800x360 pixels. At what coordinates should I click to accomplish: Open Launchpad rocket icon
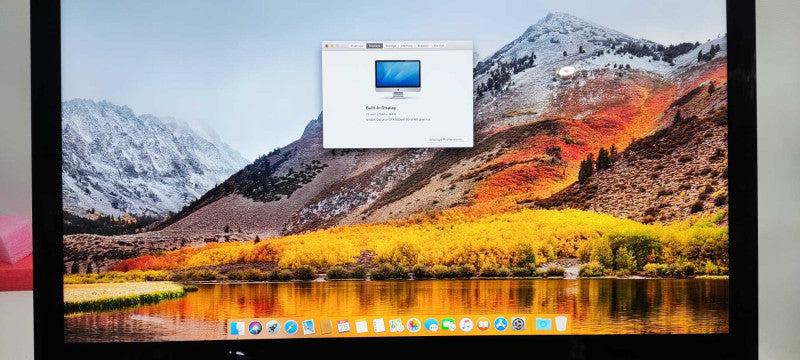[273, 327]
